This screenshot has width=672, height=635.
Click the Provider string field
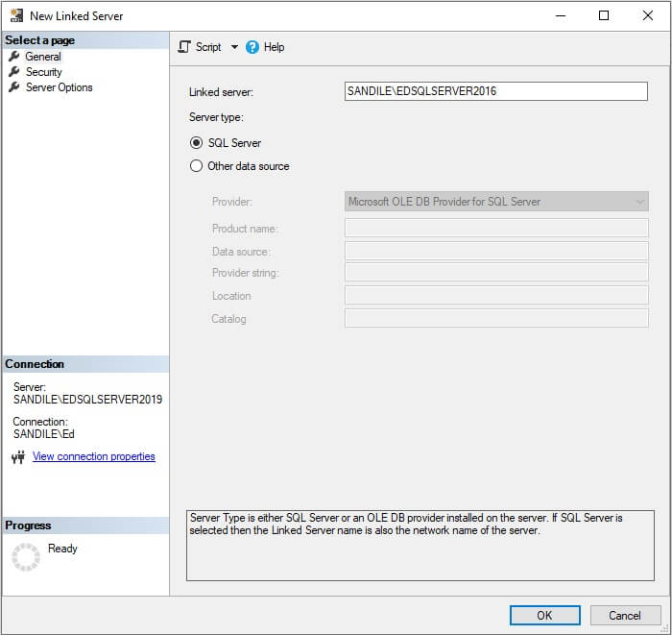[496, 273]
